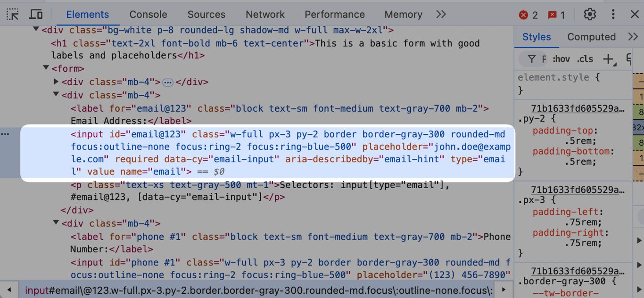644x298 pixels.
Task: Show more sidebar tabs after Computed
Action: [x=633, y=37]
